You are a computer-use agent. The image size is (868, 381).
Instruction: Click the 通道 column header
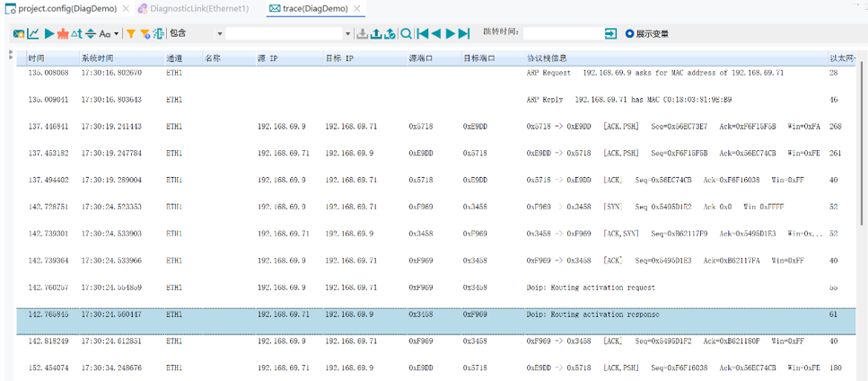(182, 58)
